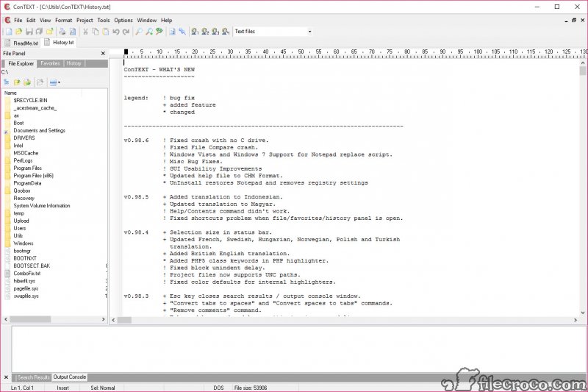Click the Replace toolbar icon
This screenshot has width=588, height=392.
click(159, 32)
